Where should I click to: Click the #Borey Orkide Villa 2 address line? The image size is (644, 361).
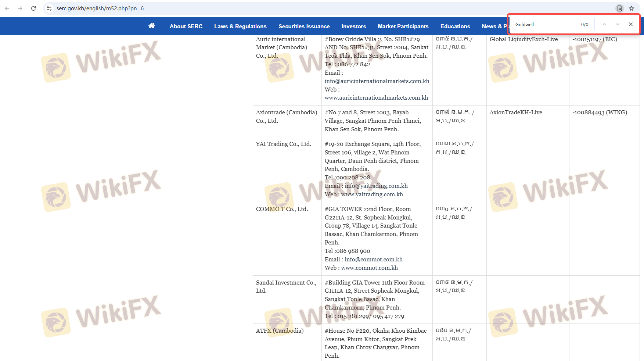coord(372,39)
